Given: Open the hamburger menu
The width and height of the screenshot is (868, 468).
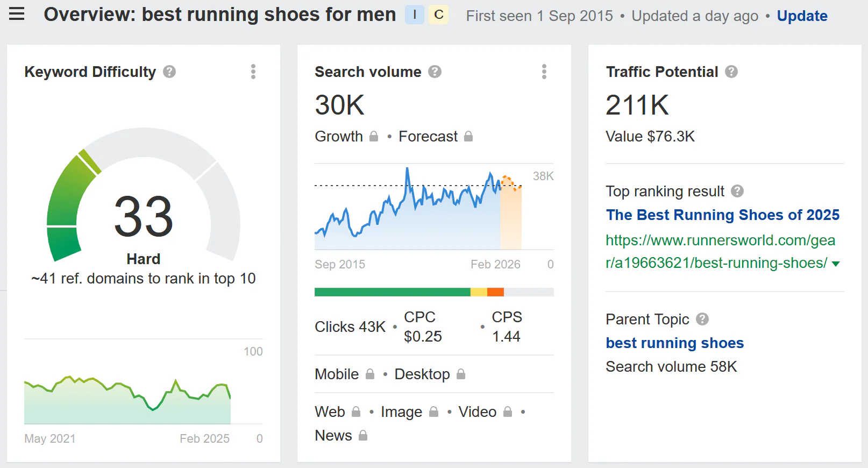Looking at the screenshot, I should pos(17,14).
